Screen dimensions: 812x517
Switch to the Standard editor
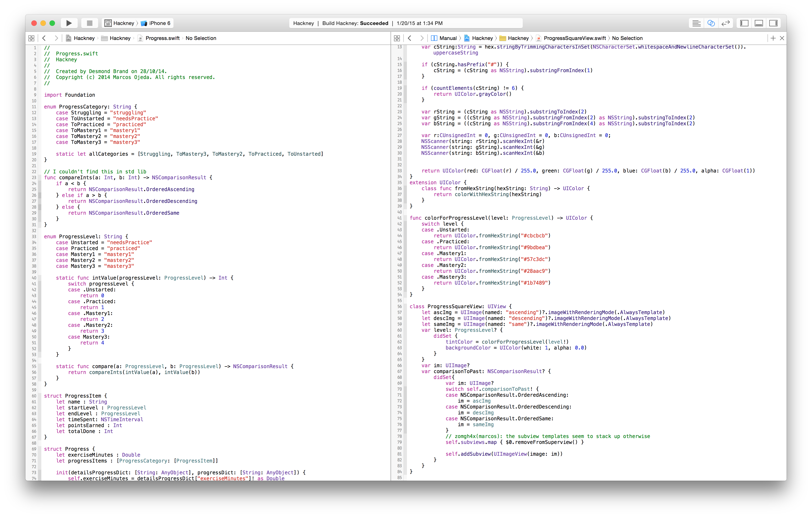pos(696,23)
